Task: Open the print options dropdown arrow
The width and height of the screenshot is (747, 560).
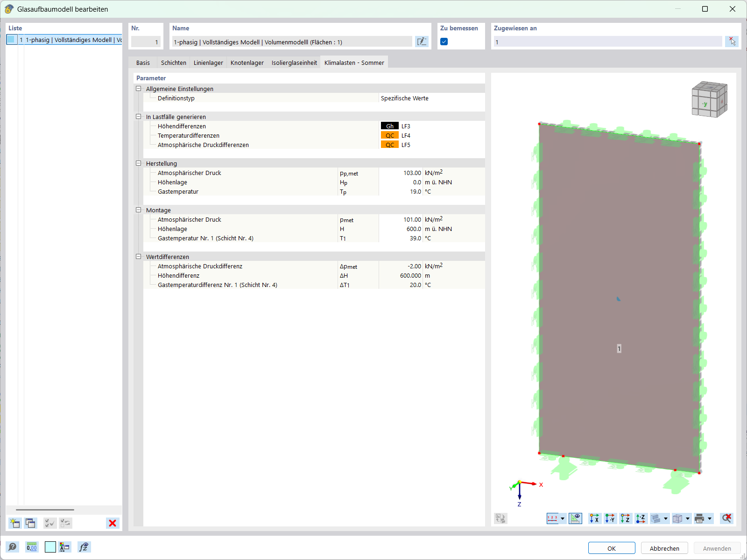Action: (x=710, y=518)
